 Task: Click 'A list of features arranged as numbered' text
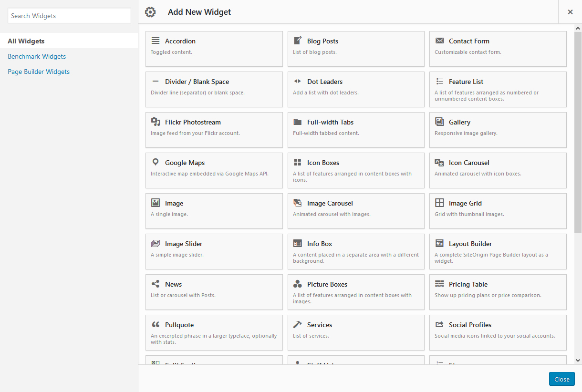point(487,95)
